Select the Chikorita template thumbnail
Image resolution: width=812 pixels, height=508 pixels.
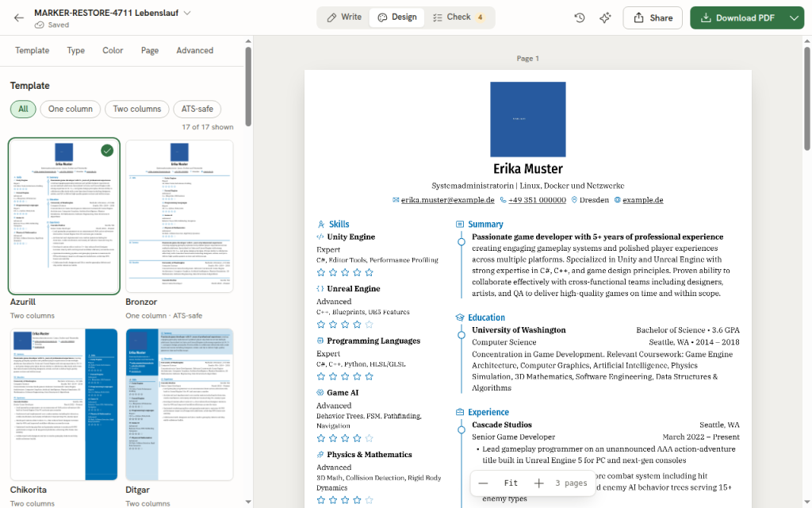tap(64, 404)
